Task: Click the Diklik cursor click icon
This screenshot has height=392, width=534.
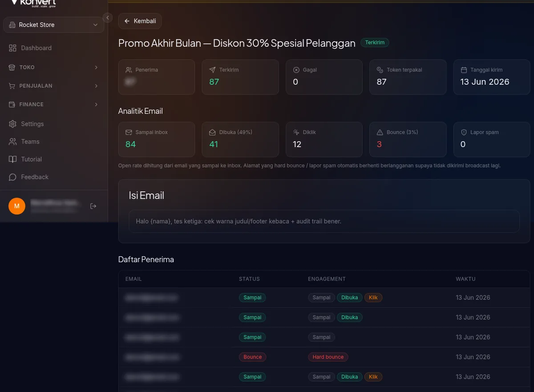Action: [296, 132]
